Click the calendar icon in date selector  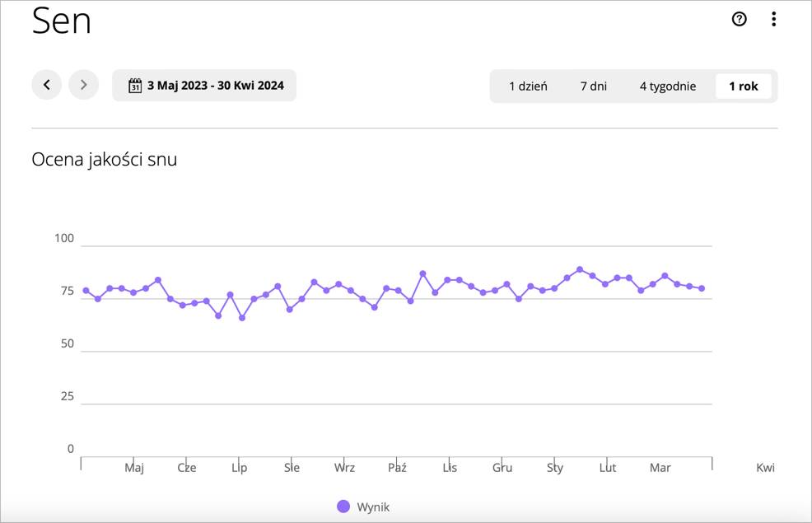tap(135, 85)
